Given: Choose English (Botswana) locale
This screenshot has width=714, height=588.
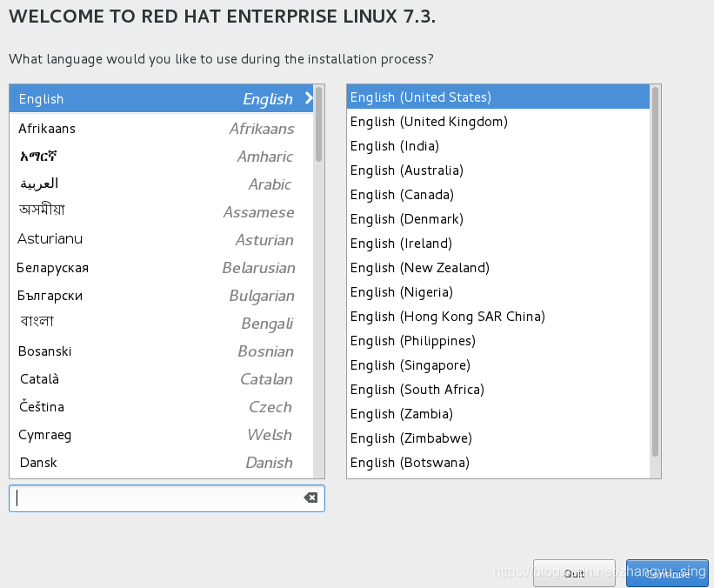Looking at the screenshot, I should point(498,463).
